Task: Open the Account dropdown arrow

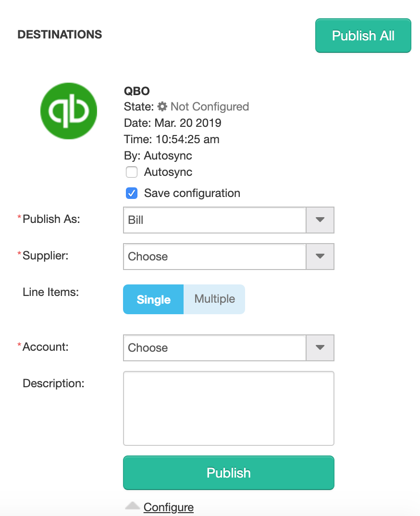Action: tap(320, 347)
